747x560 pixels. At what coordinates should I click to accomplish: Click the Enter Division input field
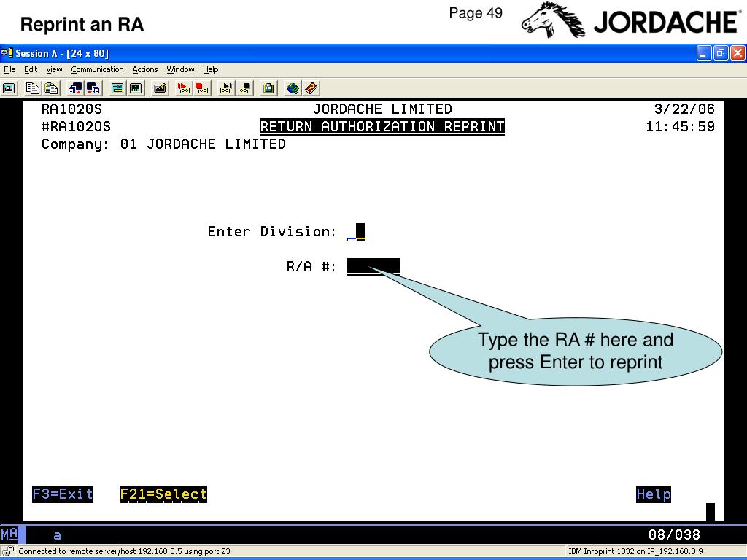click(356, 232)
